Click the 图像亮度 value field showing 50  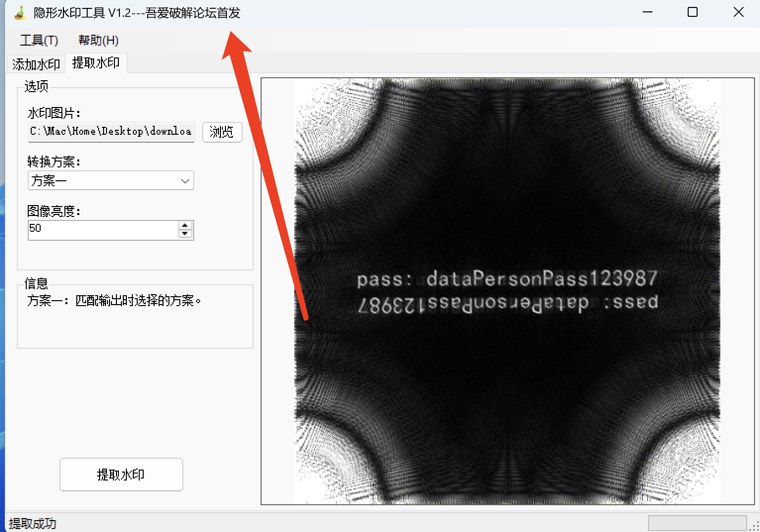point(103,230)
